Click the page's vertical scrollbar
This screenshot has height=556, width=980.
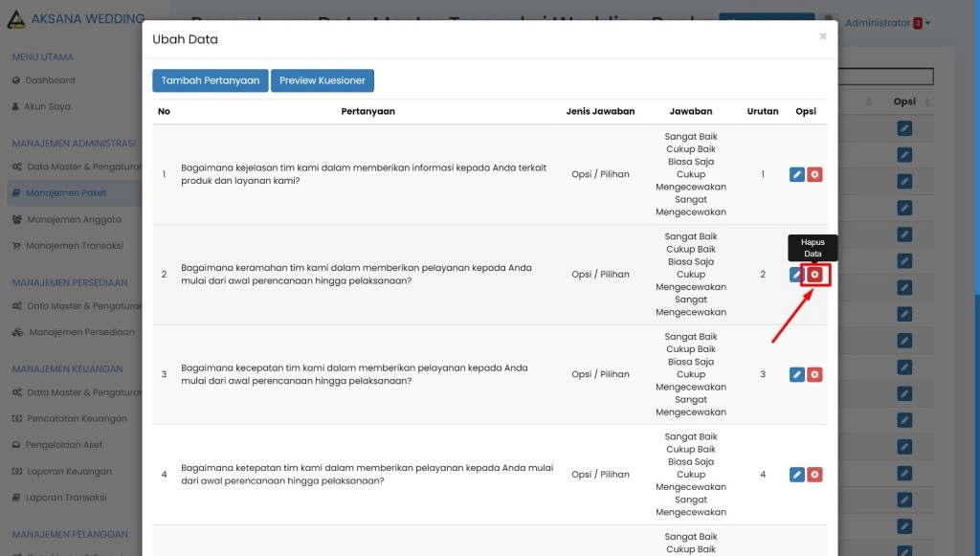tap(976, 383)
